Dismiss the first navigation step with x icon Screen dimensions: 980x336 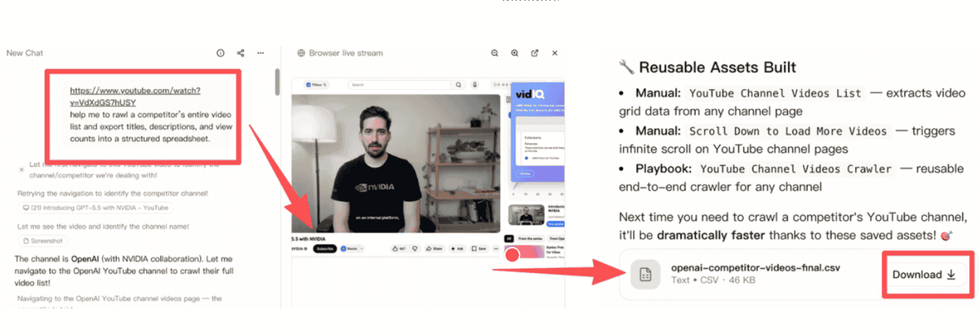[22, 169]
